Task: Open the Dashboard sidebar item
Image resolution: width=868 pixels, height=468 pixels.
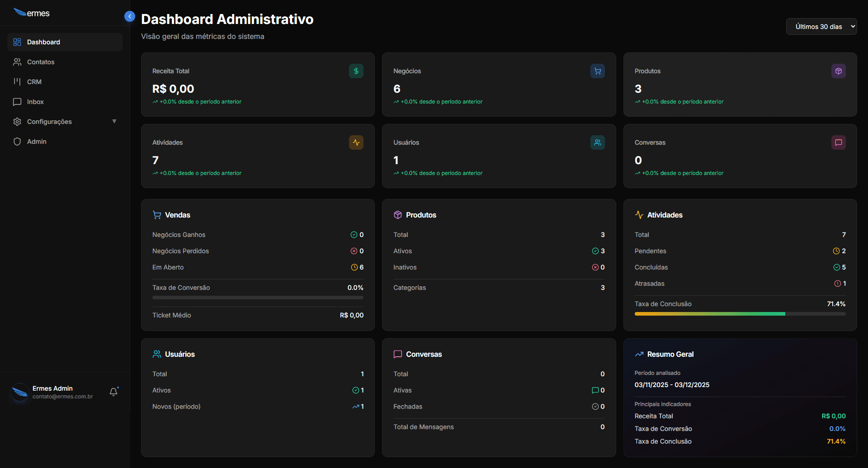Action: pos(43,42)
